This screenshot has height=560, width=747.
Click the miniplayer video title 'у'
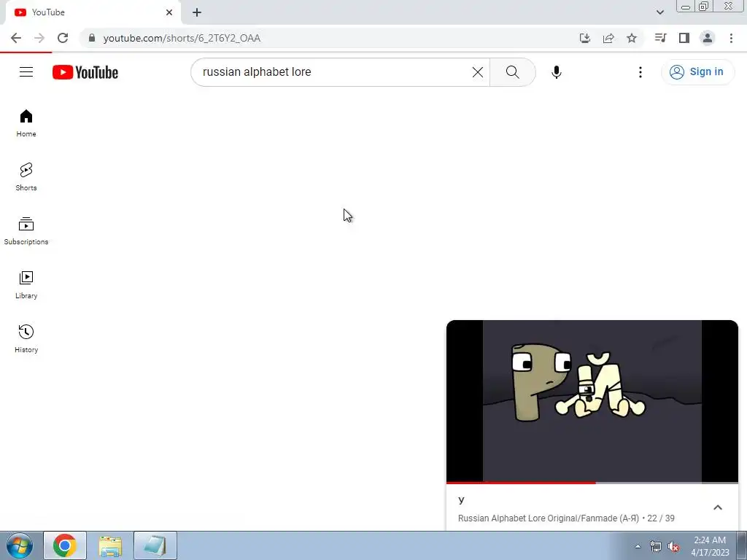click(x=461, y=499)
